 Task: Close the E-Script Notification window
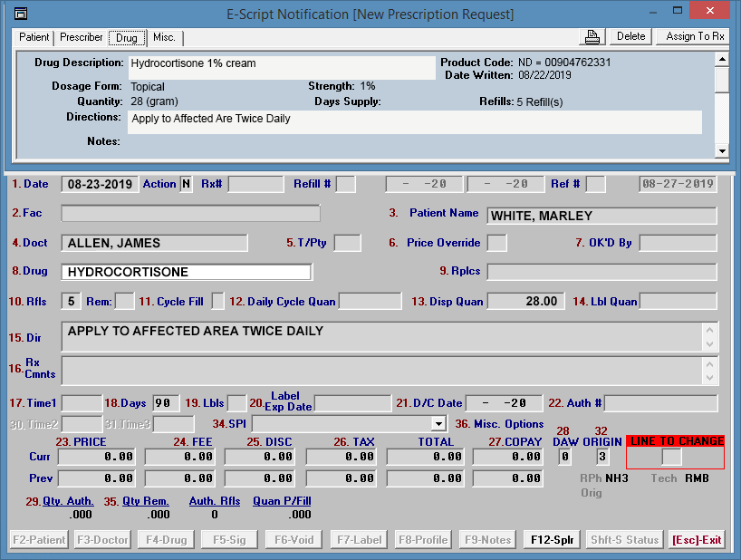coord(718,13)
